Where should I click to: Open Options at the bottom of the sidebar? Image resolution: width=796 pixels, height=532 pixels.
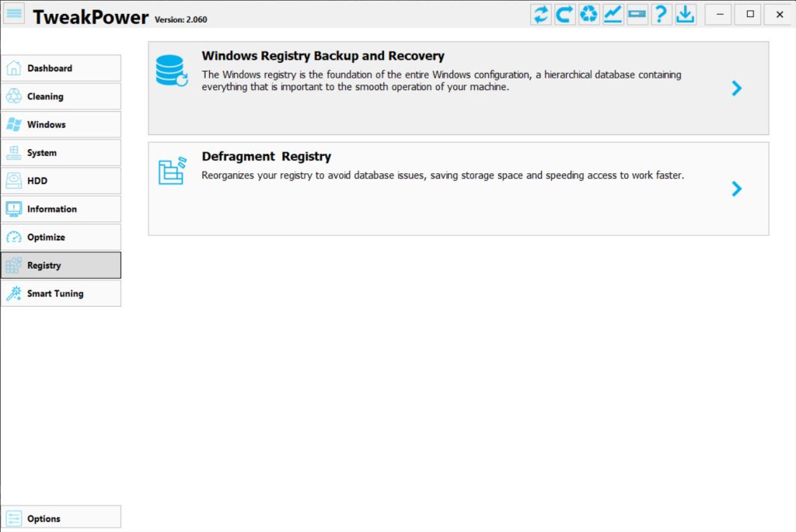pos(61,518)
